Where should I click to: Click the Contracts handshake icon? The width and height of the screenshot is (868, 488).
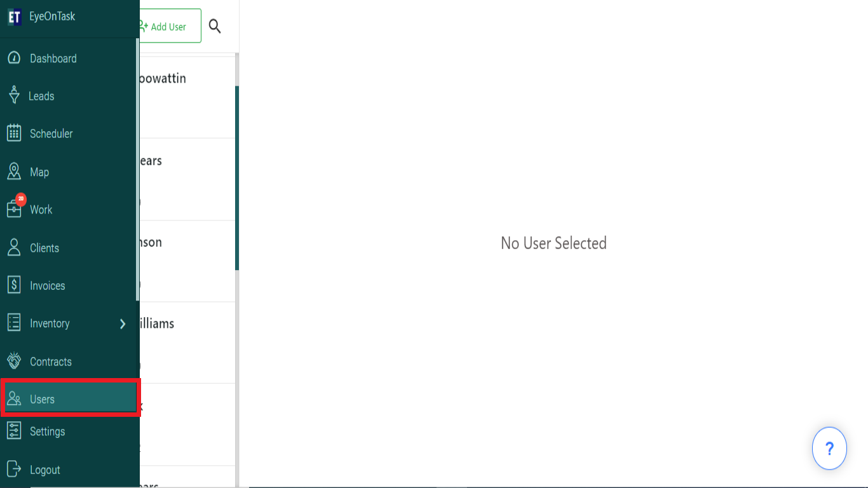[14, 361]
